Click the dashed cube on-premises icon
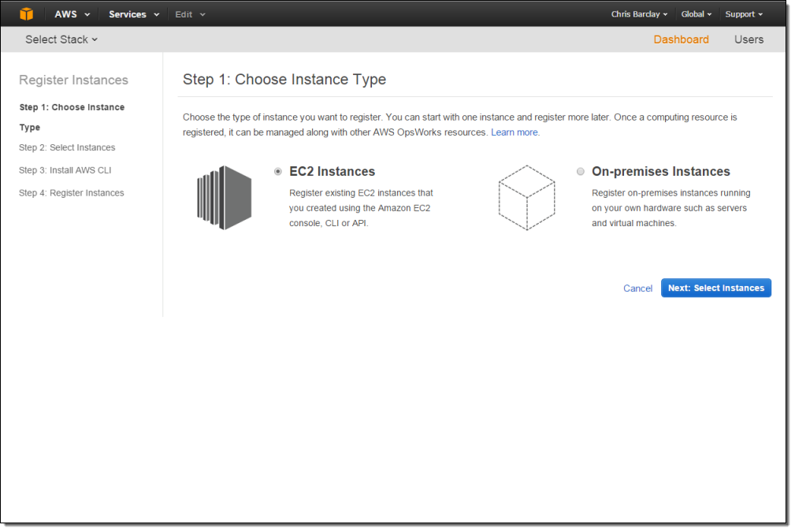This screenshot has height=532, width=795. [x=526, y=198]
